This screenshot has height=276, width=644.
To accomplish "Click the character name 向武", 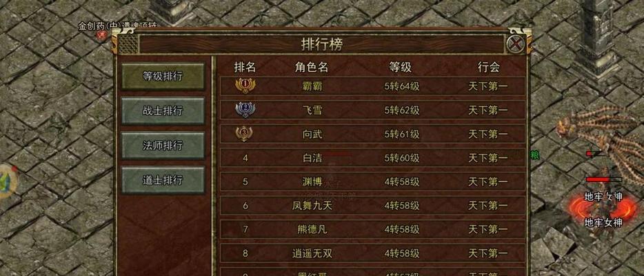I will coord(312,134).
